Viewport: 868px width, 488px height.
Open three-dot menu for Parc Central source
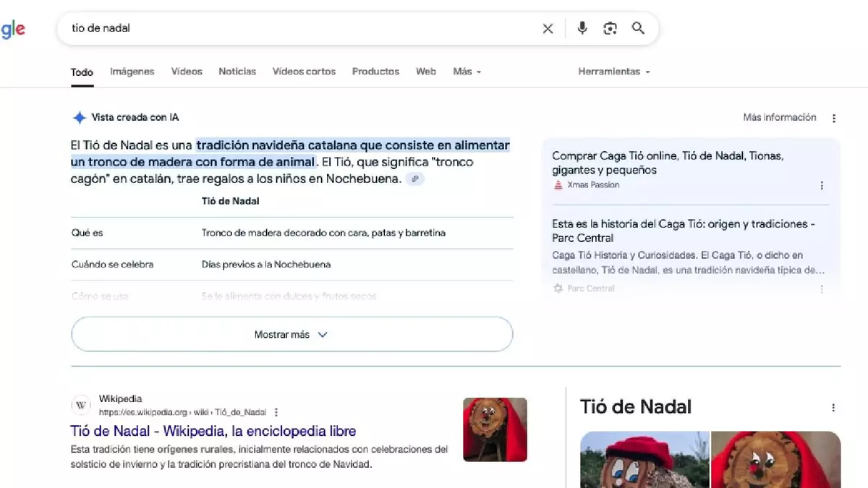822,288
